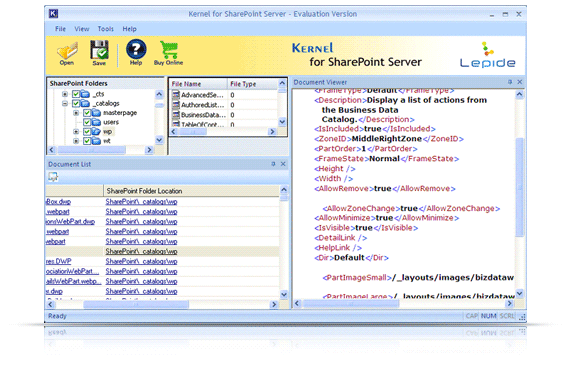This screenshot has height=366, width=570.
Task: Close the Document Viewer panel
Action: pyautogui.click(x=520, y=82)
